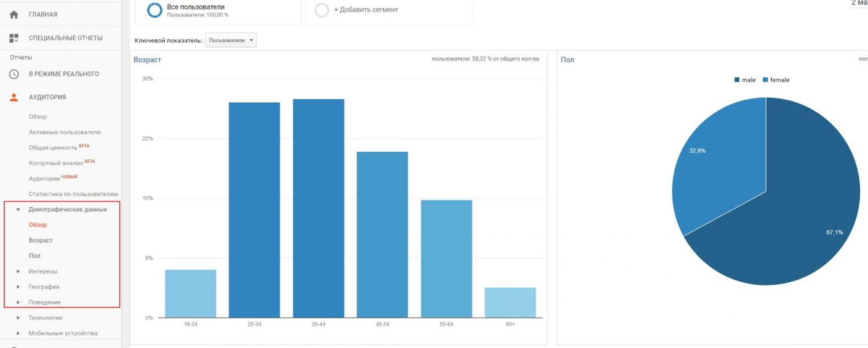
Task: Click the Home house icon
Action: [14, 14]
